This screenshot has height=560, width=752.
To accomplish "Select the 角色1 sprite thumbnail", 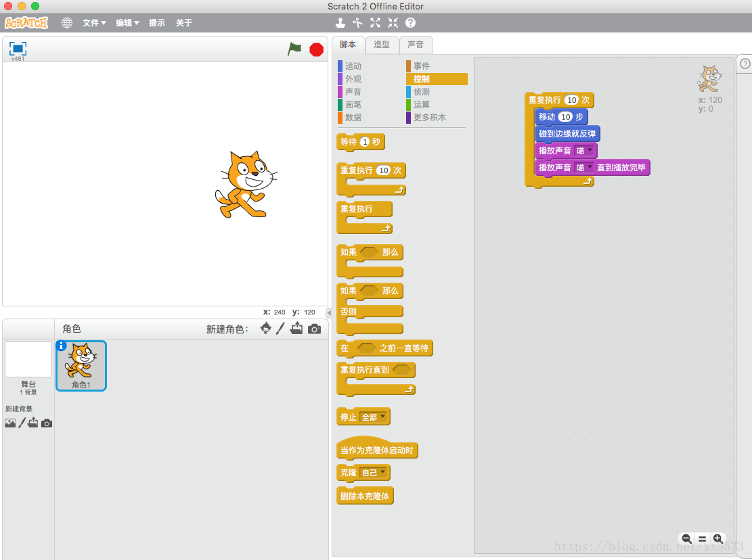I will tap(81, 366).
